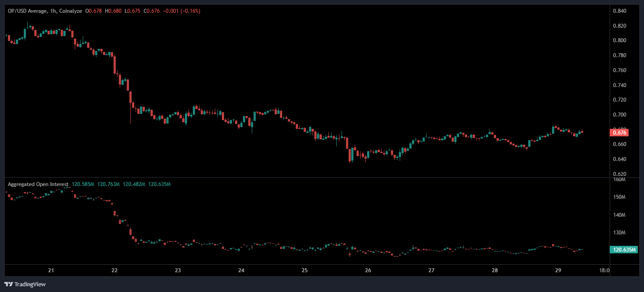Click the red 0.676 current price badge
644x292 pixels.
click(619, 132)
